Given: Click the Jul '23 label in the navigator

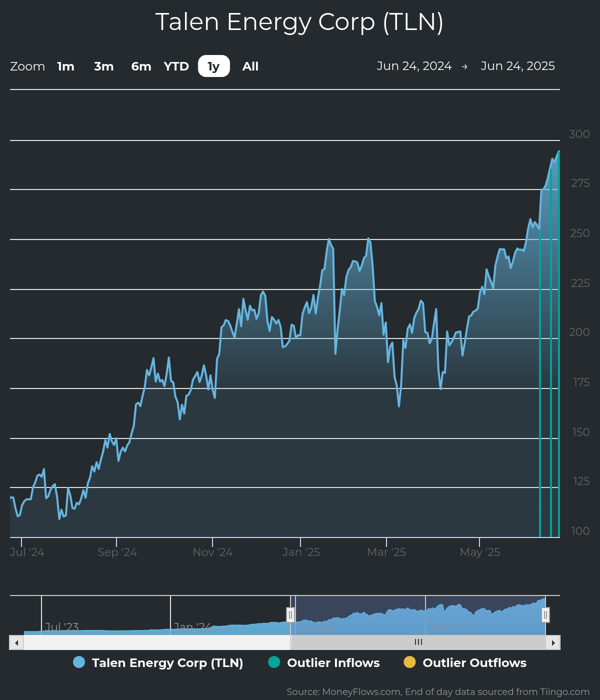Looking at the screenshot, I should (x=61, y=626).
